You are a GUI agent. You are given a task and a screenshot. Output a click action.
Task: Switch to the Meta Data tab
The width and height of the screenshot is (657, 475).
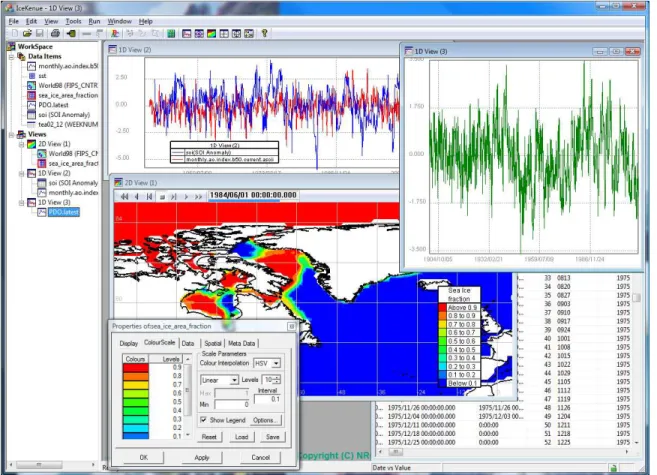[x=241, y=343]
